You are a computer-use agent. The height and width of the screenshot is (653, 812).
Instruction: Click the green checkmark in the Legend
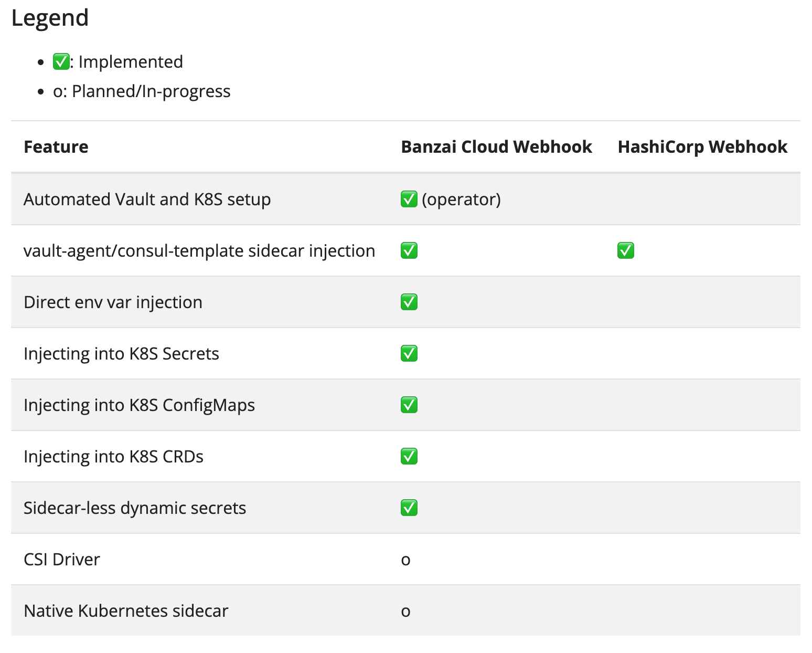pyautogui.click(x=61, y=62)
